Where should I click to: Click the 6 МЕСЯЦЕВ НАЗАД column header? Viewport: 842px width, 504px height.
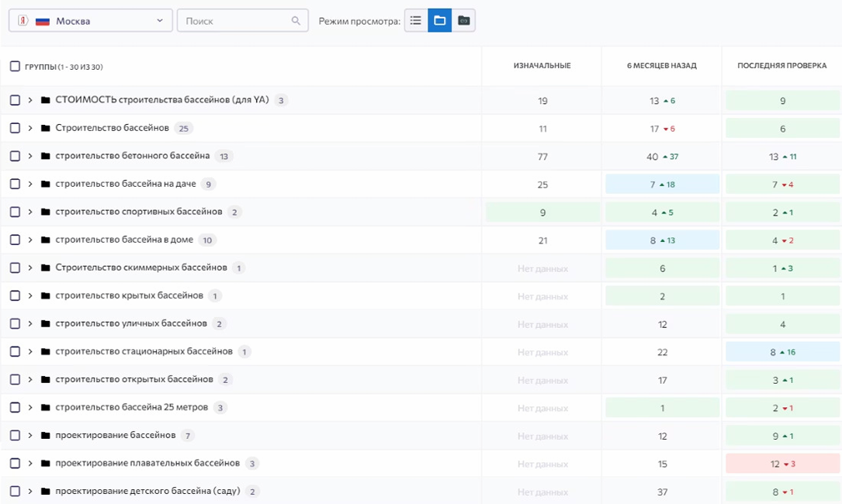click(662, 65)
